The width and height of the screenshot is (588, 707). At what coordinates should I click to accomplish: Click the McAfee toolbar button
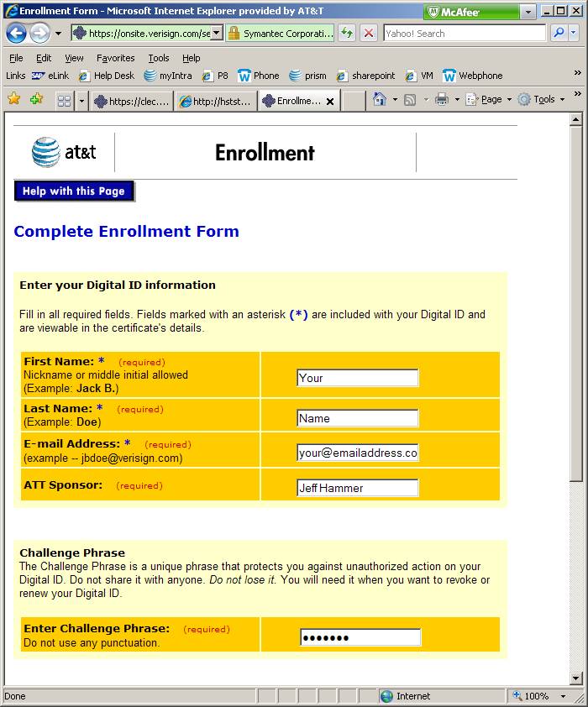pos(471,12)
